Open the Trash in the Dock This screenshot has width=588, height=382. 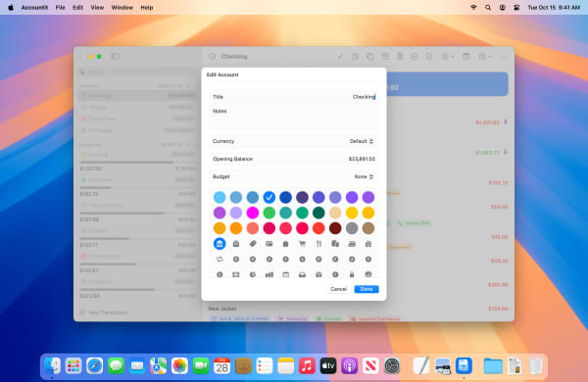point(535,365)
